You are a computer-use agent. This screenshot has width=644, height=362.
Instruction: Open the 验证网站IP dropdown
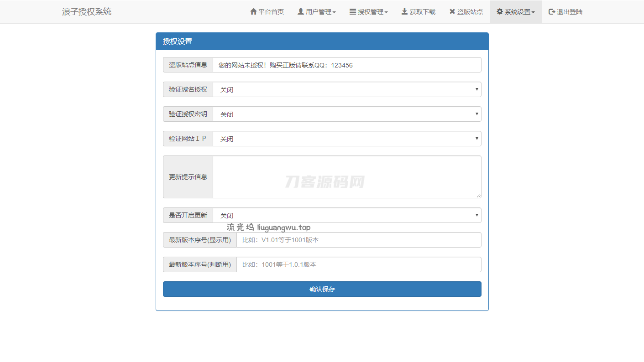347,139
